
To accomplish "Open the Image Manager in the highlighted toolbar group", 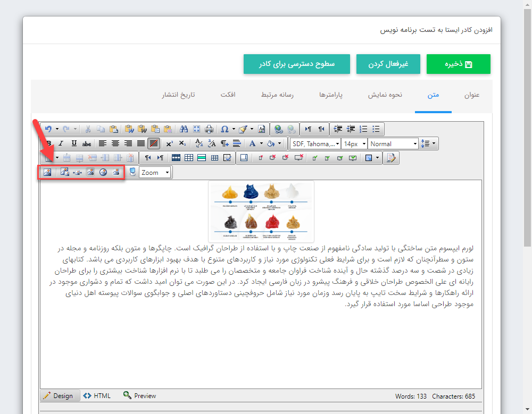I will point(47,172).
